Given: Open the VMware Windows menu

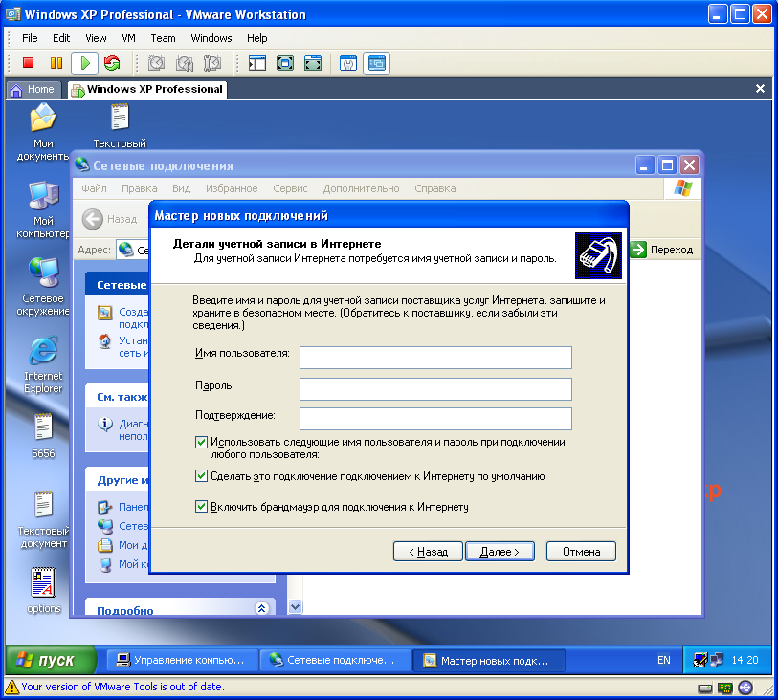Looking at the screenshot, I should tap(211, 38).
